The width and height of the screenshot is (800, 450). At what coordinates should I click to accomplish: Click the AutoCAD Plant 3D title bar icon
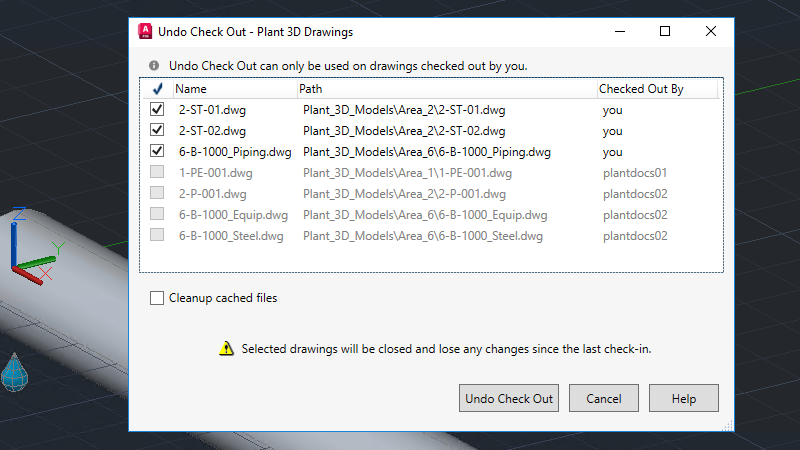click(145, 31)
